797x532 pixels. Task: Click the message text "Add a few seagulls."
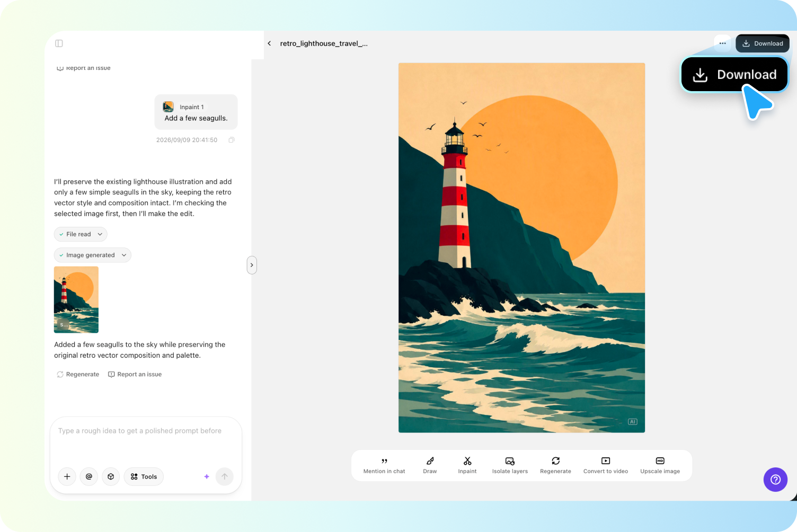click(x=196, y=118)
